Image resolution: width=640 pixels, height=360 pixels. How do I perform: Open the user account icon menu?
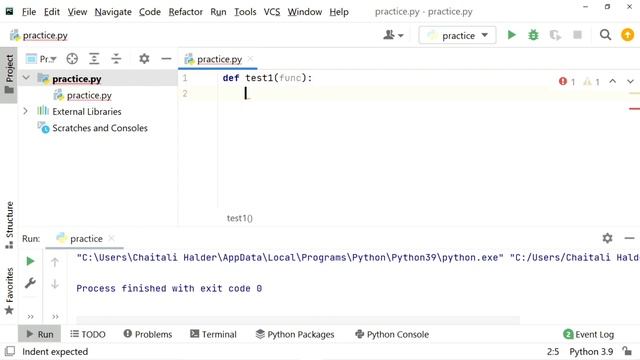click(x=393, y=35)
